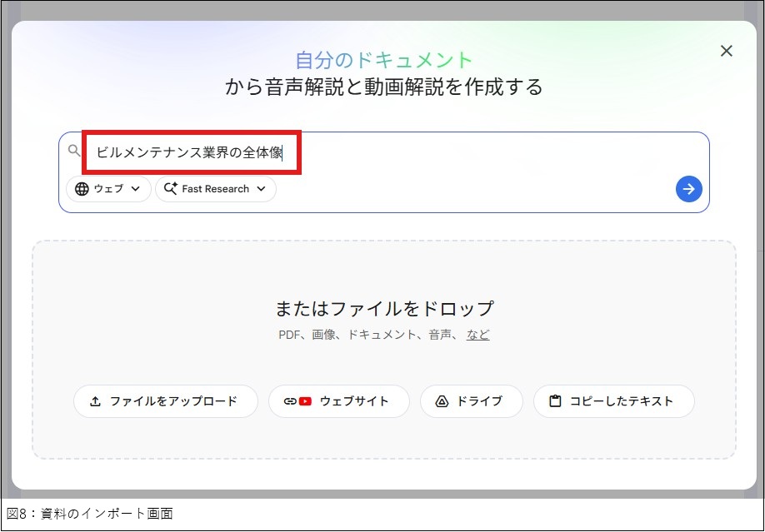The height and width of the screenshot is (532, 765).
Task: Click the chevron next to ウェブ
Action: pyautogui.click(x=136, y=189)
